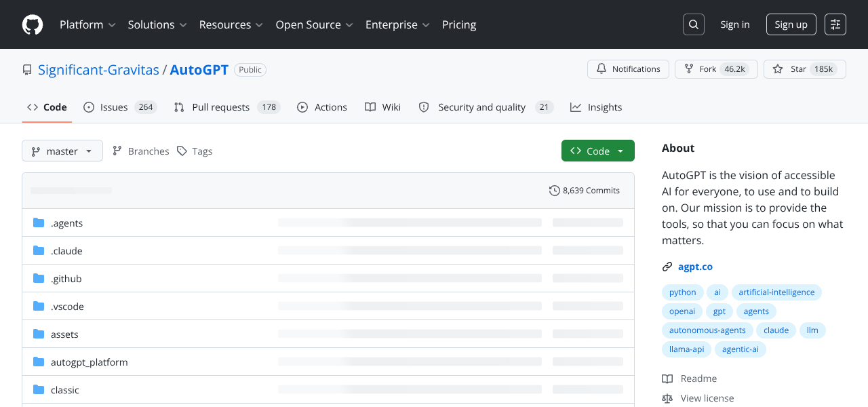Click the autogpt_platform folder icon
868x407 pixels.
pyautogui.click(x=39, y=362)
